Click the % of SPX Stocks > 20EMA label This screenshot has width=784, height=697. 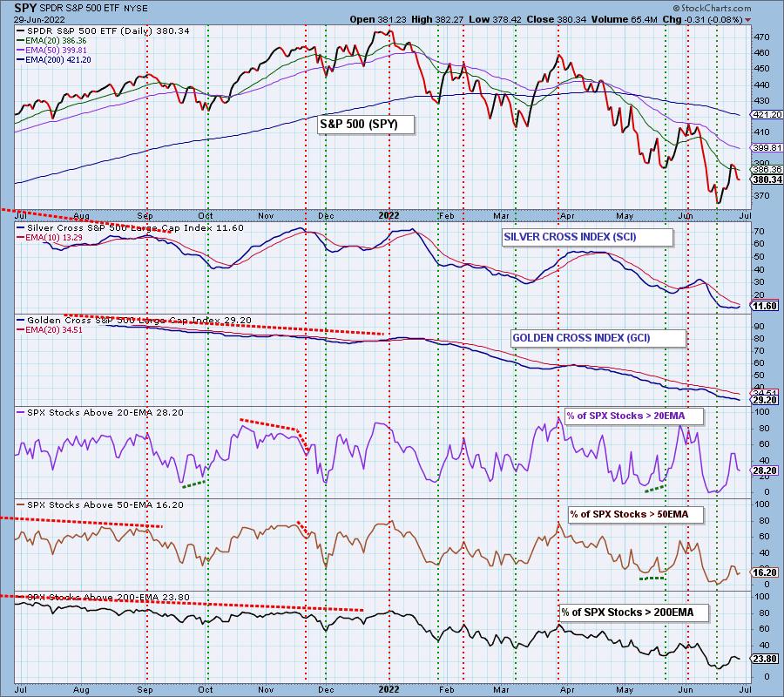634,416
